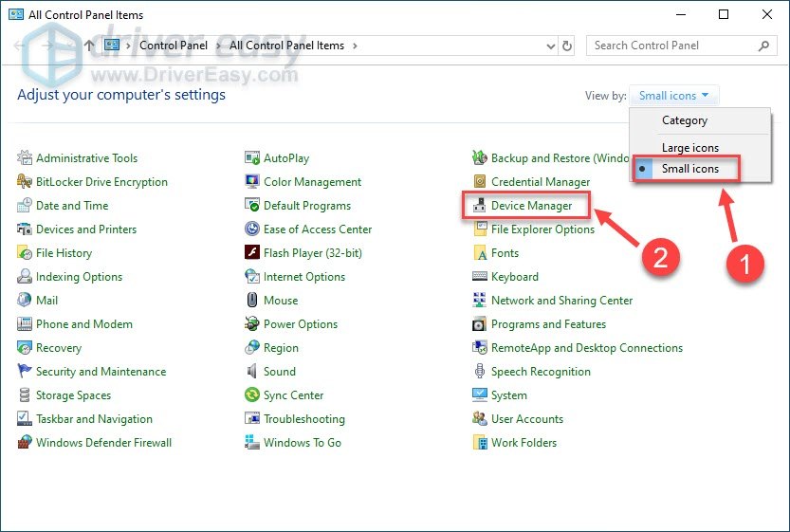Open Internet Options link
The image size is (790, 532).
pyautogui.click(x=304, y=276)
